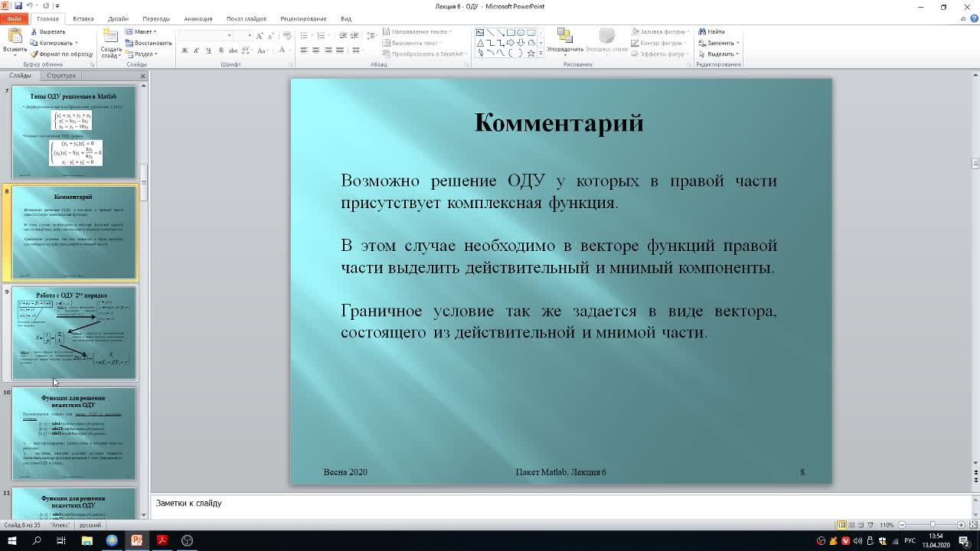Image resolution: width=980 pixels, height=551 pixels.
Task: Toggle align text left
Action: [x=304, y=51]
